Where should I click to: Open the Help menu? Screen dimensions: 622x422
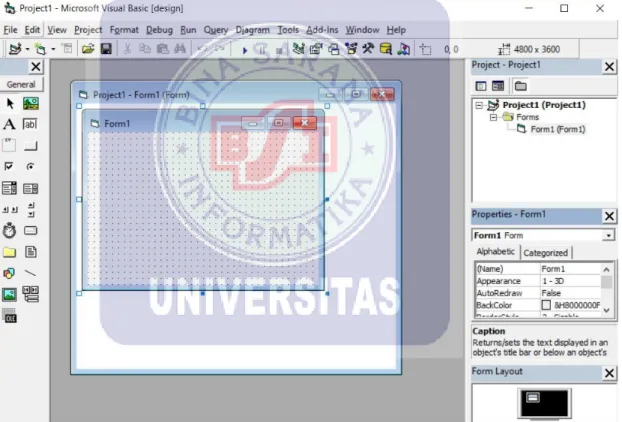tap(396, 30)
